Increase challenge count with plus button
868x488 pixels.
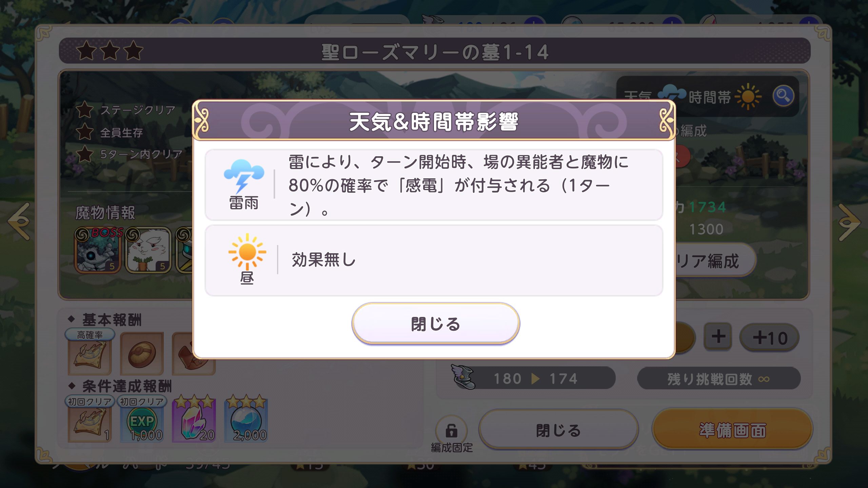pos(718,337)
